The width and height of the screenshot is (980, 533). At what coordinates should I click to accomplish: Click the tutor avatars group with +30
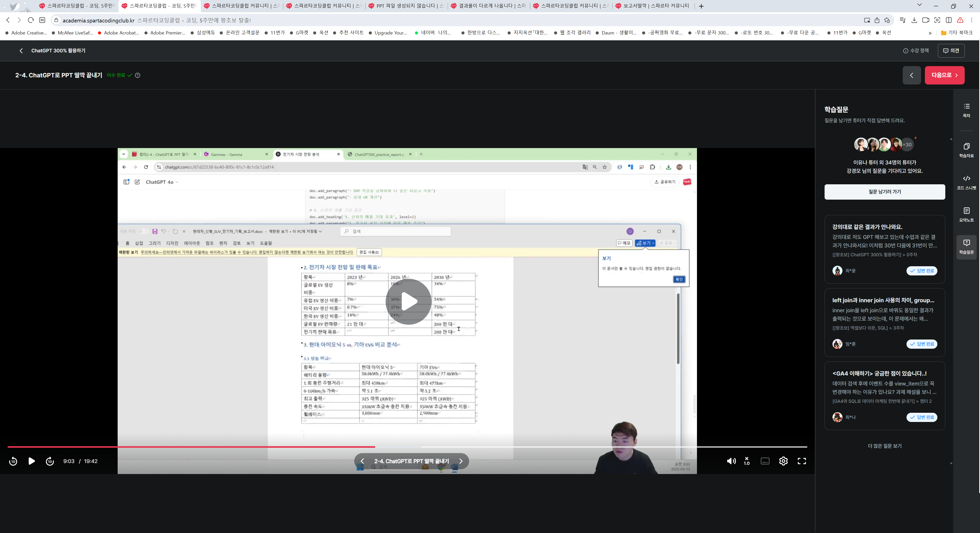tap(884, 144)
